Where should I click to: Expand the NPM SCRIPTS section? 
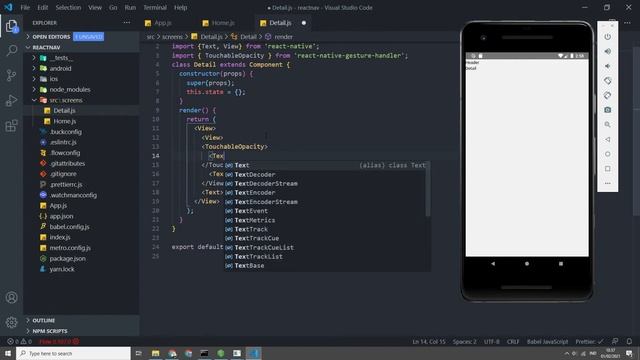81,331
